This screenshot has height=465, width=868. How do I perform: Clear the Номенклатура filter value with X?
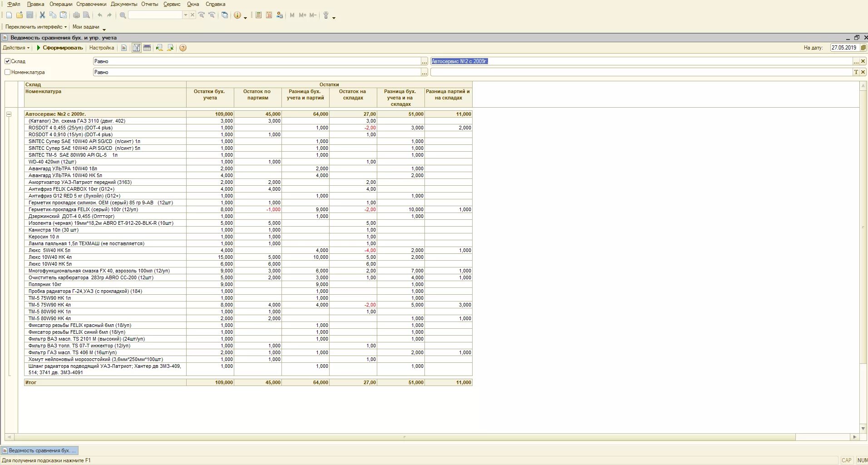pos(863,72)
